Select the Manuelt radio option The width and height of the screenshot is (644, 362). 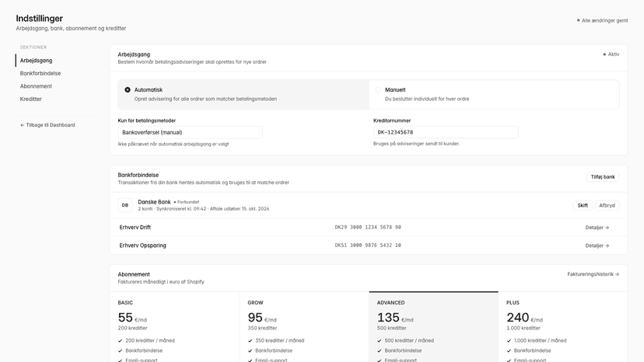pos(494,95)
